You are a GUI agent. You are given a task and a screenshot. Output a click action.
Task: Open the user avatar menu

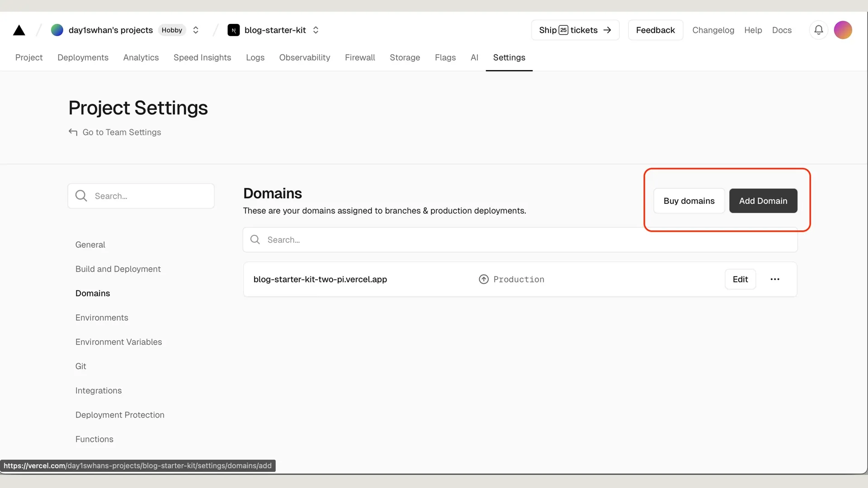tap(843, 30)
